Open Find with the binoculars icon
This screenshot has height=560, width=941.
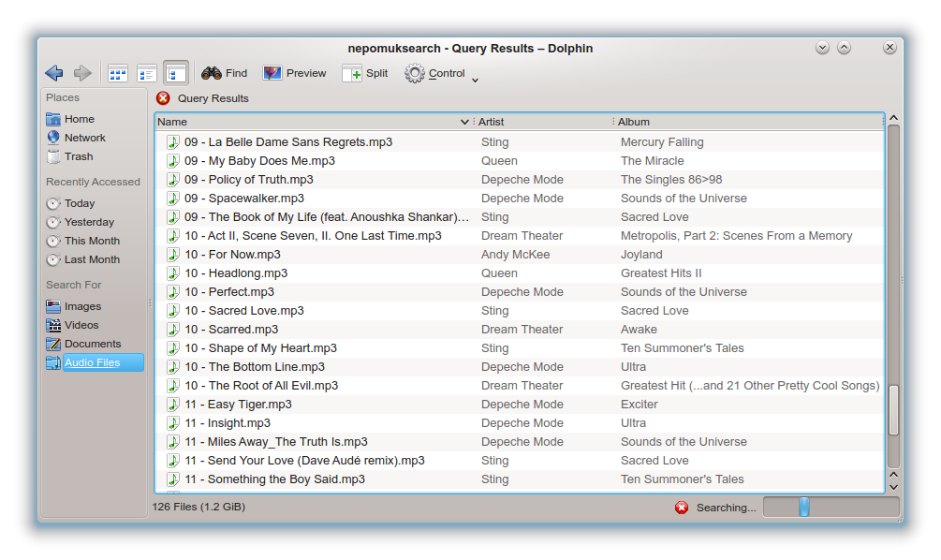[x=224, y=73]
